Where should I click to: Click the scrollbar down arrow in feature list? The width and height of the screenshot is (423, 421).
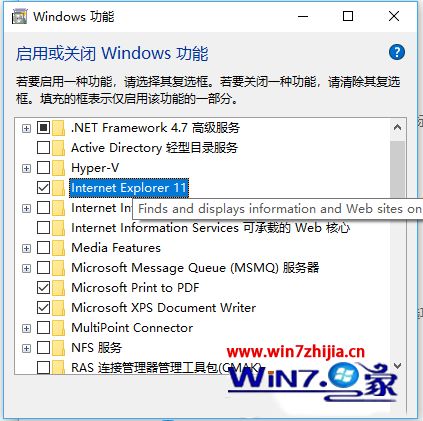(x=397, y=366)
